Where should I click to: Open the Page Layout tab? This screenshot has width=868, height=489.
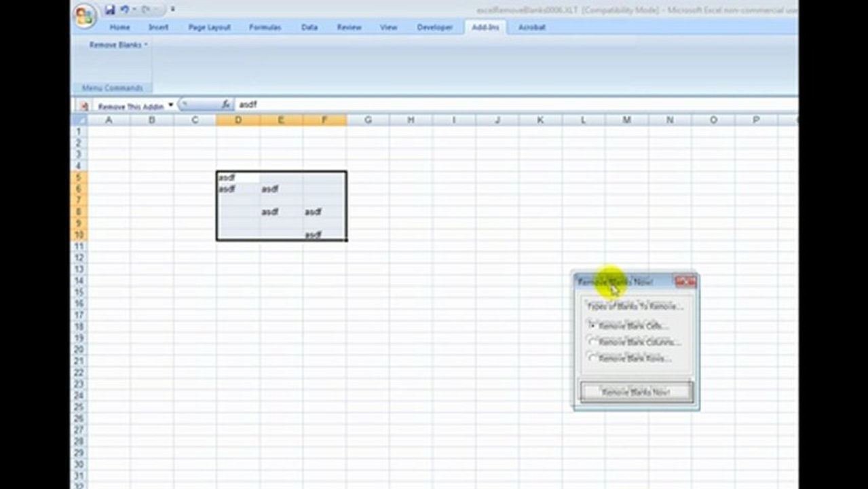tap(209, 27)
